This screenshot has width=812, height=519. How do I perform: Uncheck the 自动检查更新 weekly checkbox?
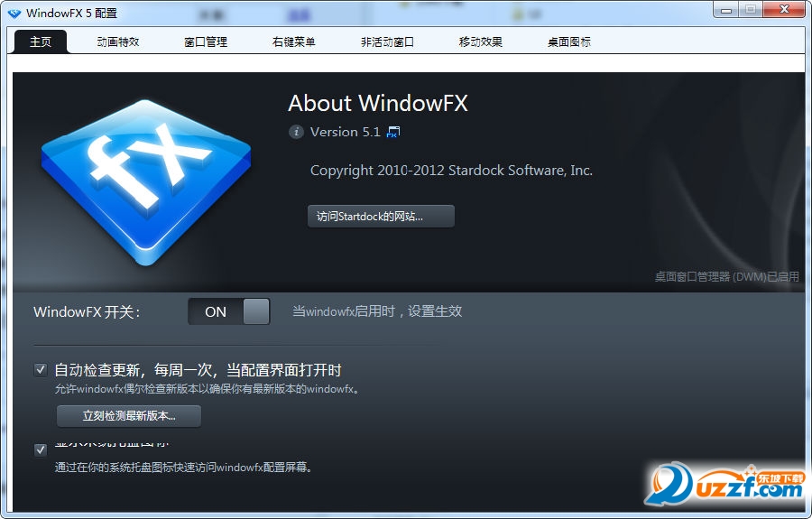(41, 370)
